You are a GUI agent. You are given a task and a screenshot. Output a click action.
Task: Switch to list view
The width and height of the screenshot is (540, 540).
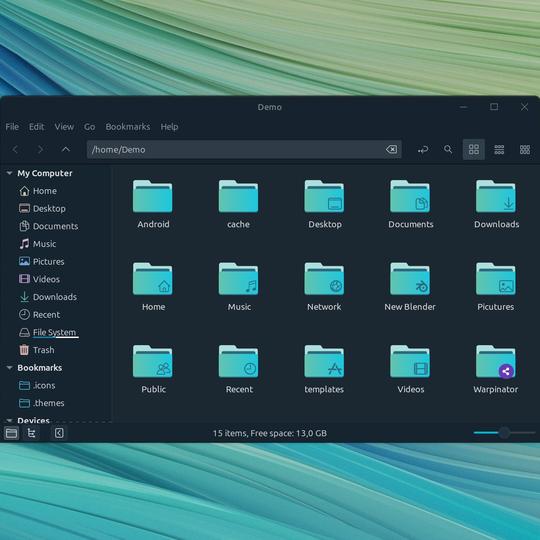pos(499,149)
